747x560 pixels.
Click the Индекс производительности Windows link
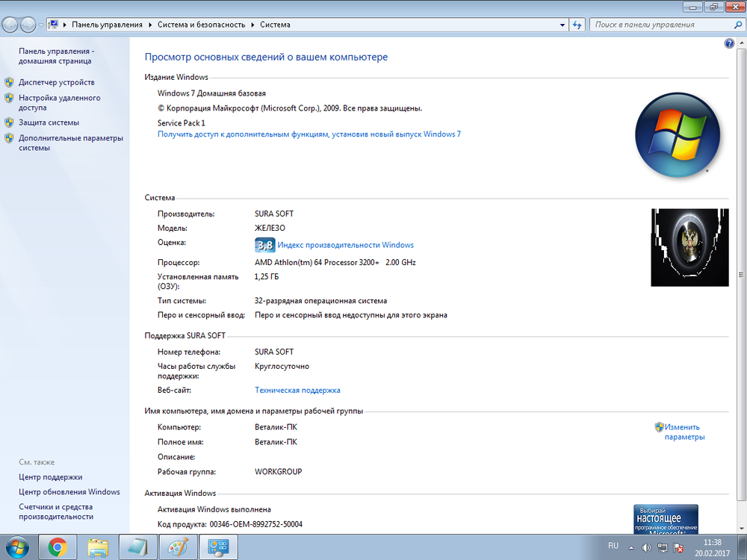coord(345,245)
